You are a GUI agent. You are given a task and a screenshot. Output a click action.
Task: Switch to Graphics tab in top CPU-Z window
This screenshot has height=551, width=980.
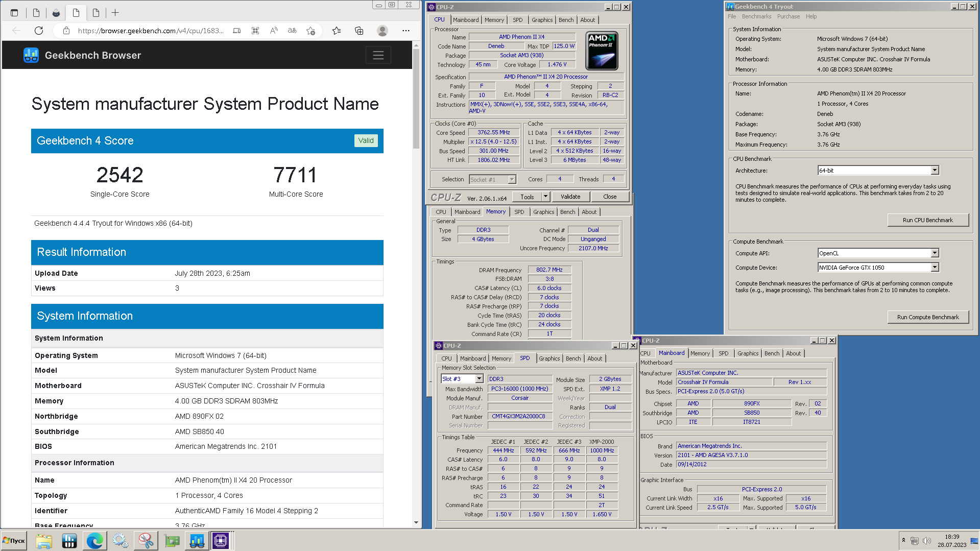542,20
